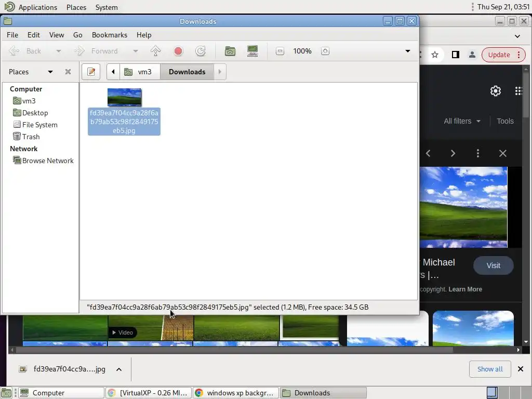
Task: Expand download item options caret
Action: 119,369
